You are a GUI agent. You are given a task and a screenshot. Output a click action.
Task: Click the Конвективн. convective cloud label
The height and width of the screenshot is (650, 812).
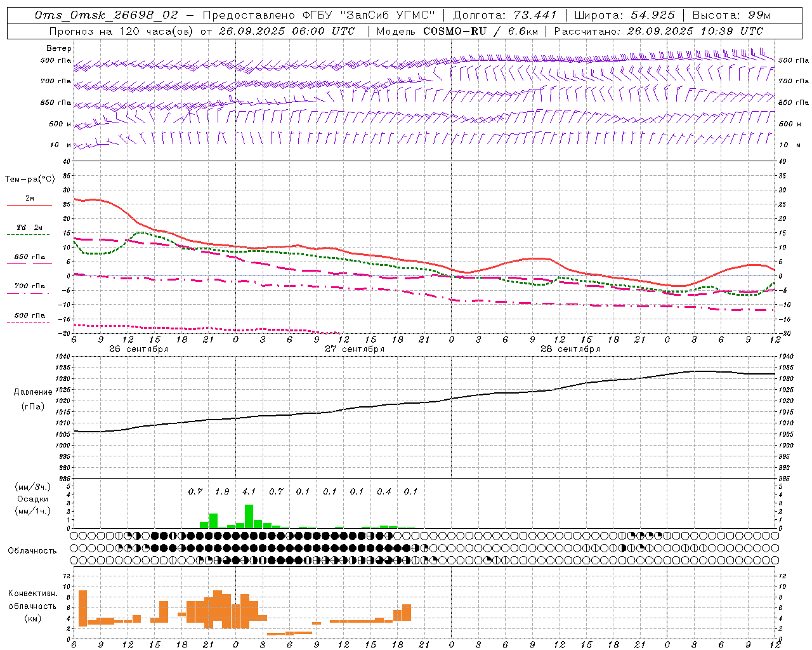(32, 594)
